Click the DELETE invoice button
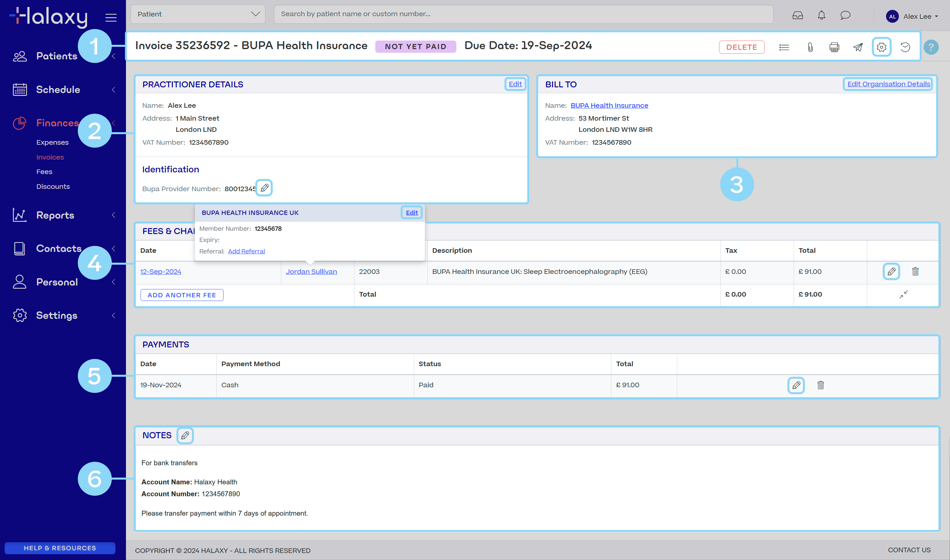Viewport: 950px width, 560px height. point(741,47)
